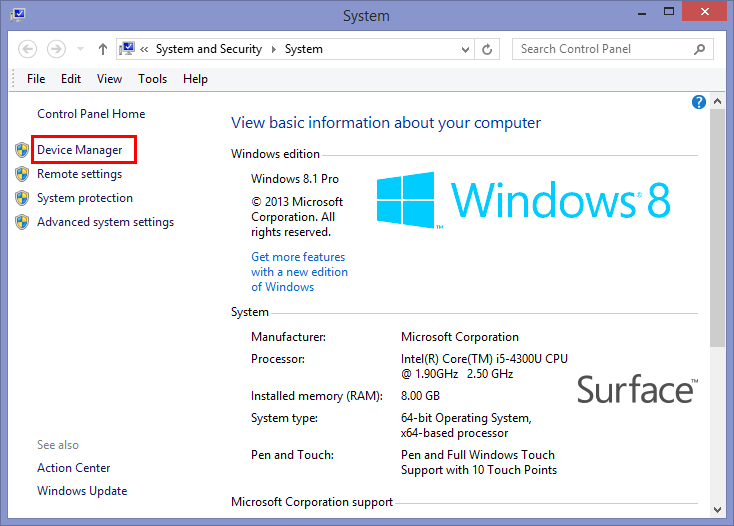This screenshot has width=734, height=526.
Task: Go up one level with Up arrow
Action: click(103, 49)
